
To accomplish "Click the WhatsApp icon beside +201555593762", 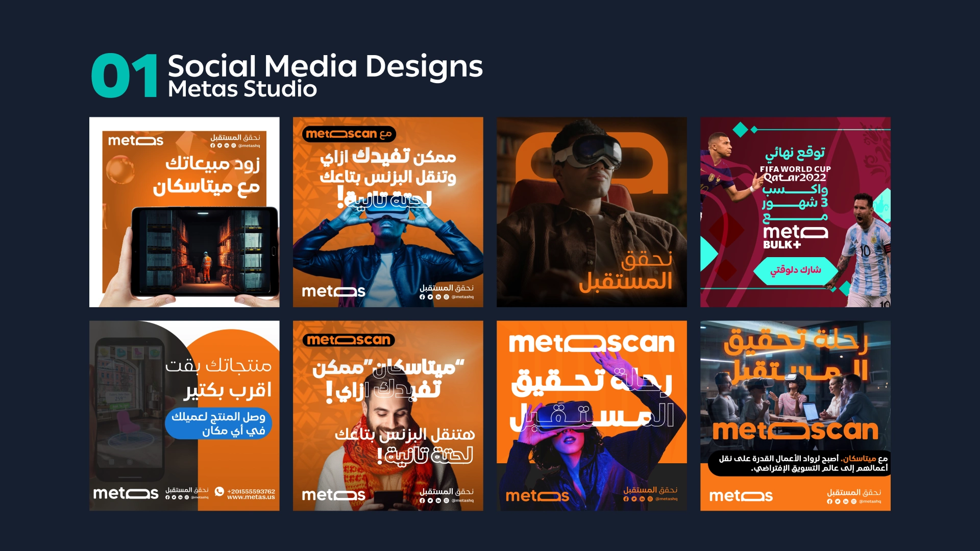I will click(x=219, y=491).
